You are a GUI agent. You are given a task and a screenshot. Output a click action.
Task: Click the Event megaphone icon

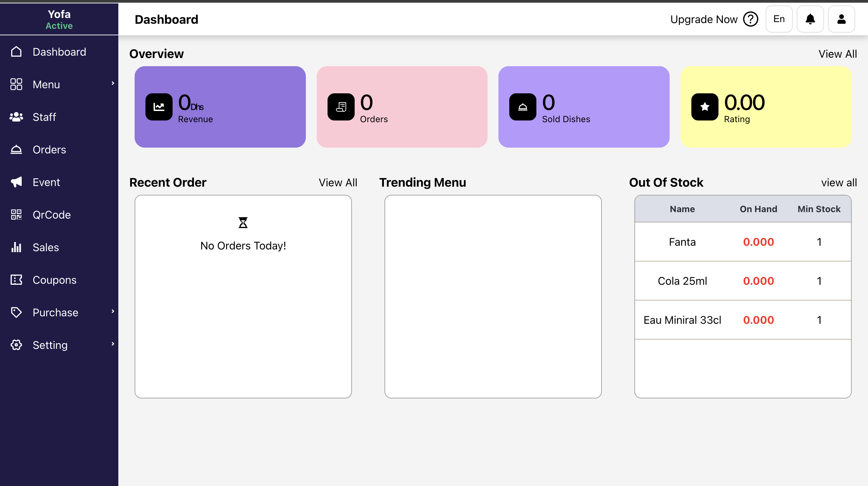click(16, 182)
